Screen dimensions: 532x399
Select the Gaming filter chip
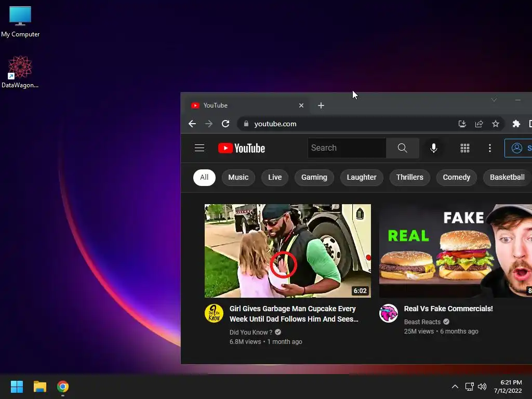pyautogui.click(x=314, y=178)
